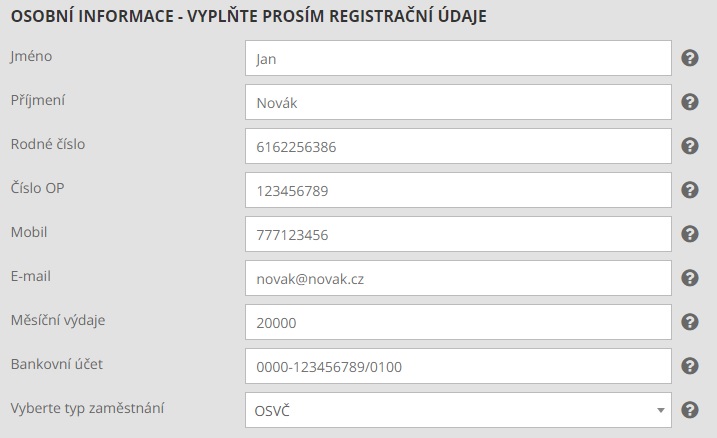This screenshot has width=717, height=438.
Task: Show help for typ zaměstnání dropdown
Action: [690, 410]
